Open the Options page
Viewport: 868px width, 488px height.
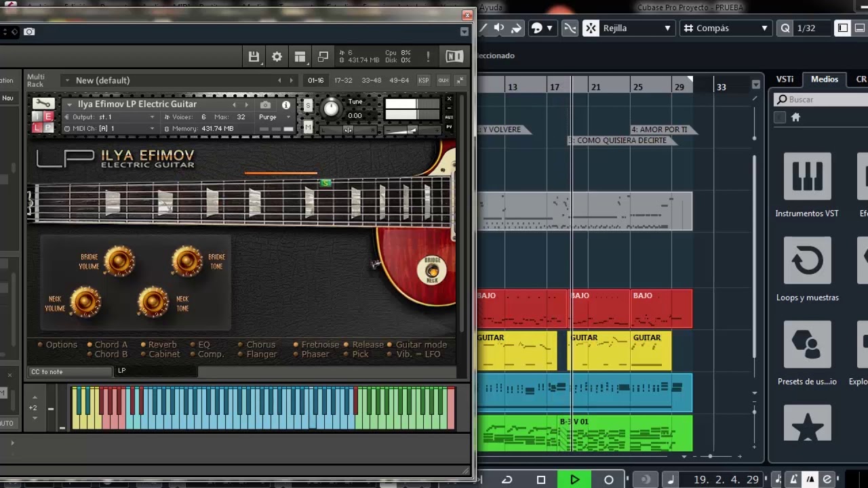58,345
